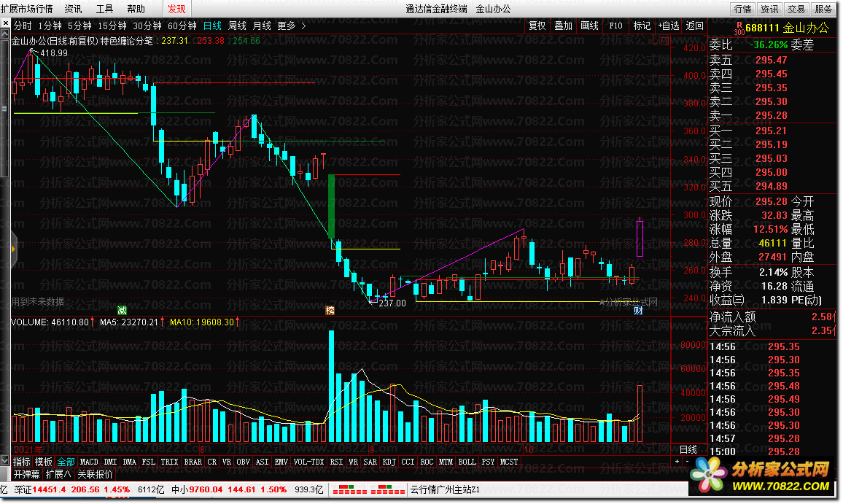
Task: Switch sub-chart to VOL-TDX indicator
Action: (x=308, y=462)
